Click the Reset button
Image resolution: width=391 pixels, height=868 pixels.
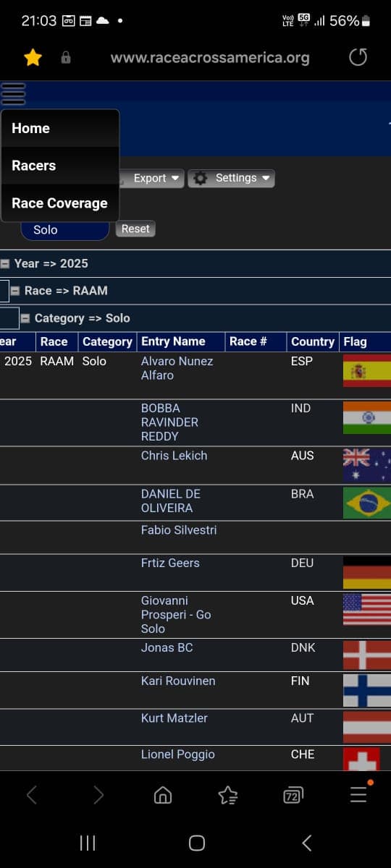(x=135, y=229)
